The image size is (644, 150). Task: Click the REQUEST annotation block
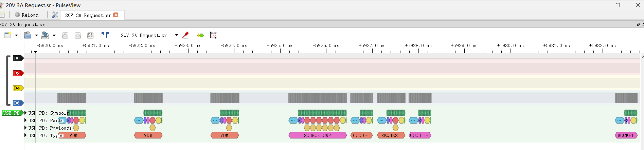(x=391, y=135)
